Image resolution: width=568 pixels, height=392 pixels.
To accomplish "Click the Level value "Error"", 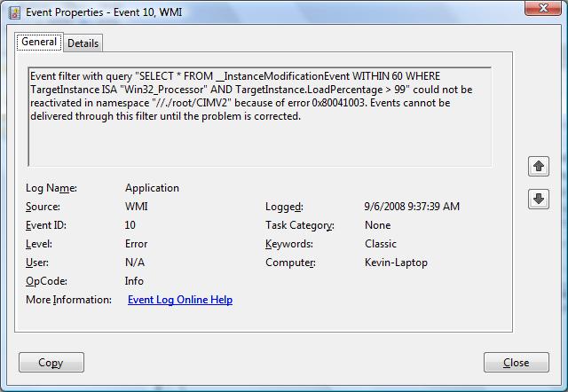I will point(136,244).
